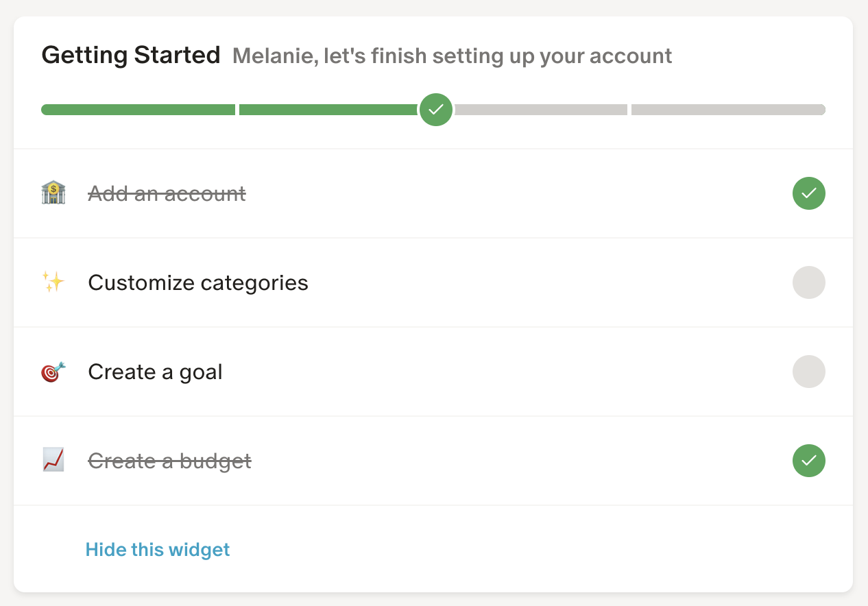
Task: Open the Customize categories step
Action: click(x=198, y=282)
